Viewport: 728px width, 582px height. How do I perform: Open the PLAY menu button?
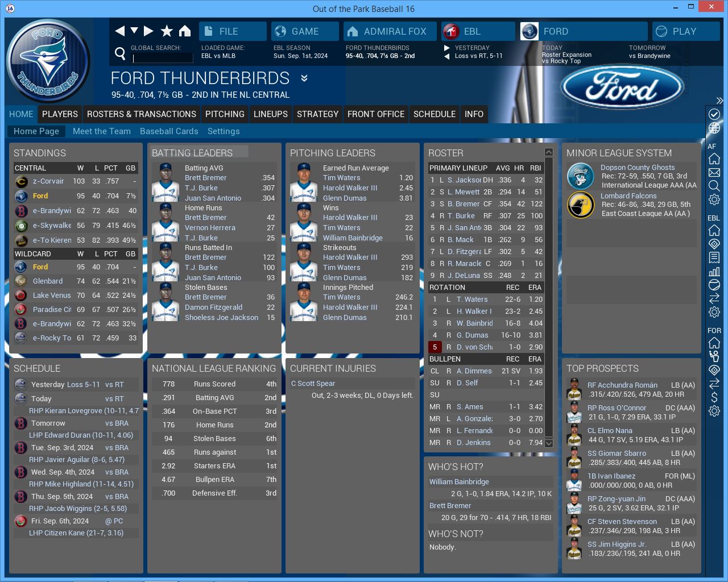685,31
